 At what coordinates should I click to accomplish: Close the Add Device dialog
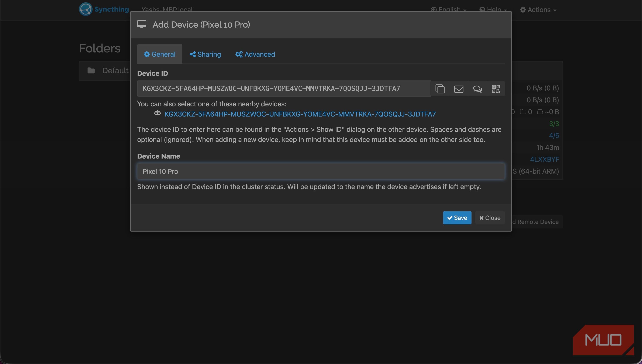tap(490, 218)
